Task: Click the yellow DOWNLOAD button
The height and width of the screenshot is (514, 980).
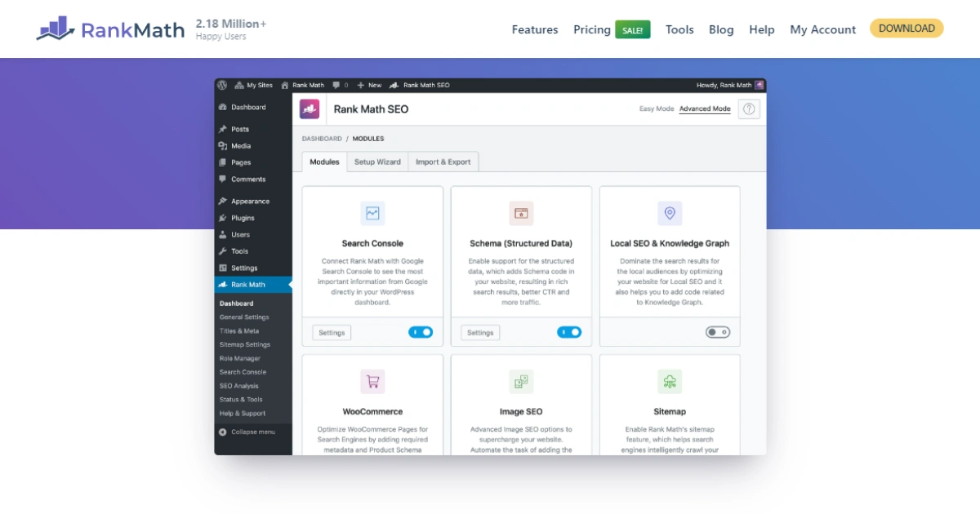Action: (906, 29)
